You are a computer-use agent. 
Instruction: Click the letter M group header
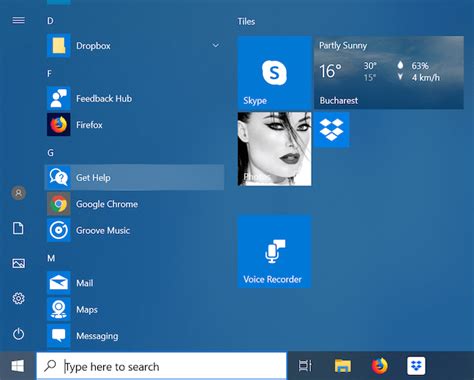(x=51, y=258)
